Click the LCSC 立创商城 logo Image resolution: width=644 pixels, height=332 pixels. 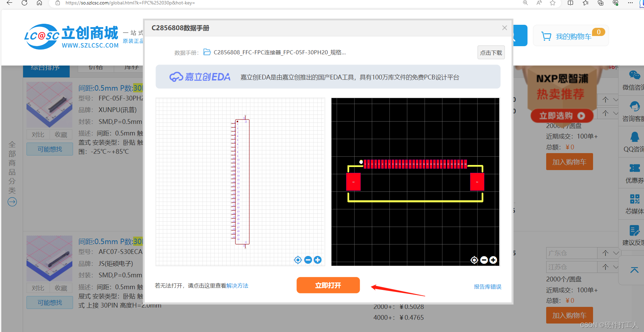[x=72, y=37]
